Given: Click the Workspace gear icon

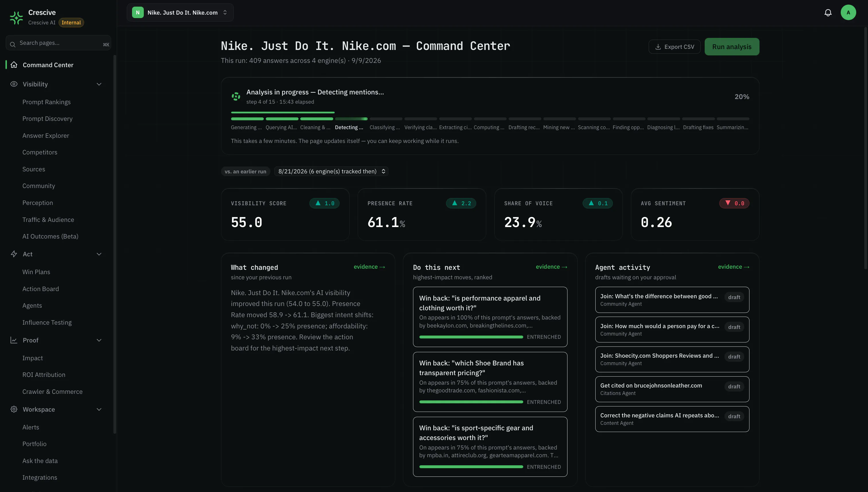Looking at the screenshot, I should [x=14, y=409].
